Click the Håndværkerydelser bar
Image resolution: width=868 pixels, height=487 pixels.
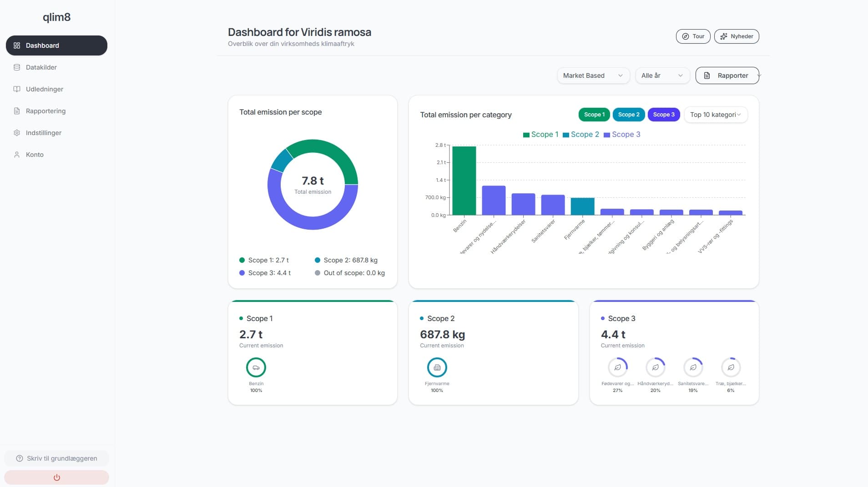(523, 204)
